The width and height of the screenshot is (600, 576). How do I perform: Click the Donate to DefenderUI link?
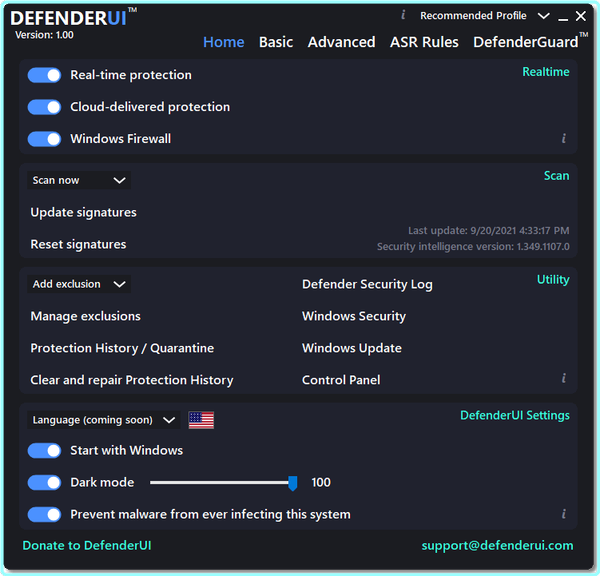[87, 545]
